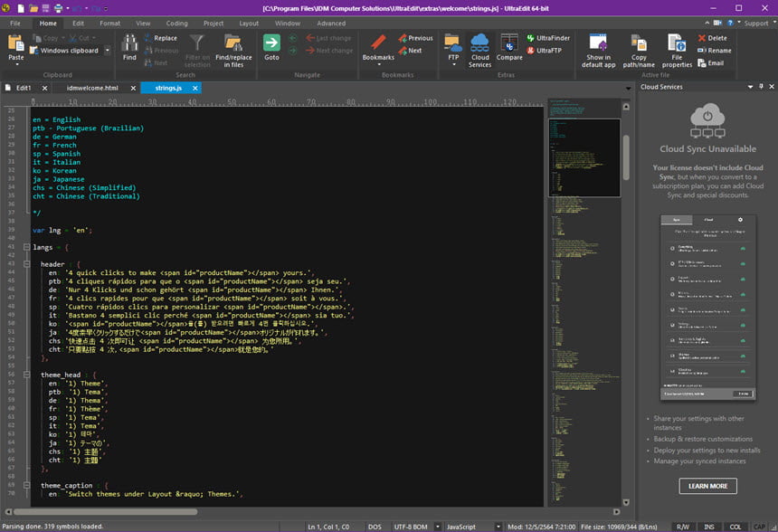
Task: Open the Windows clipboard dropdown
Action: 107,50
